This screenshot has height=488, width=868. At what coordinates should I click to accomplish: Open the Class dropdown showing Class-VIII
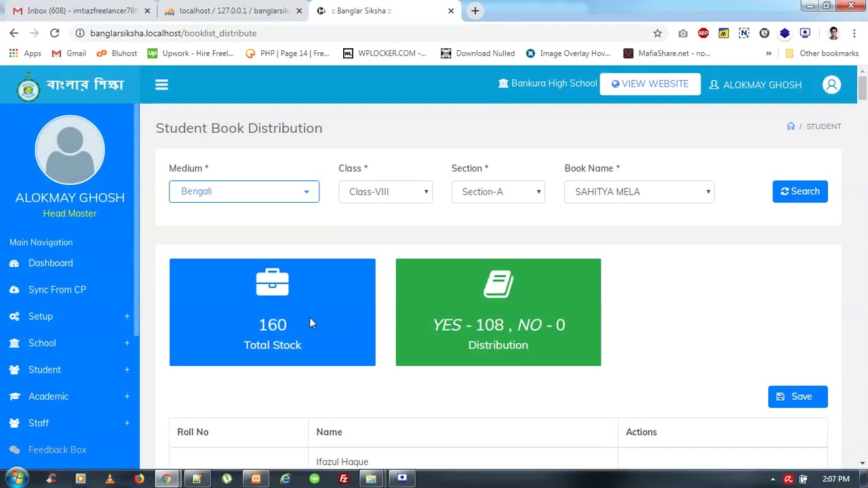[x=385, y=191]
